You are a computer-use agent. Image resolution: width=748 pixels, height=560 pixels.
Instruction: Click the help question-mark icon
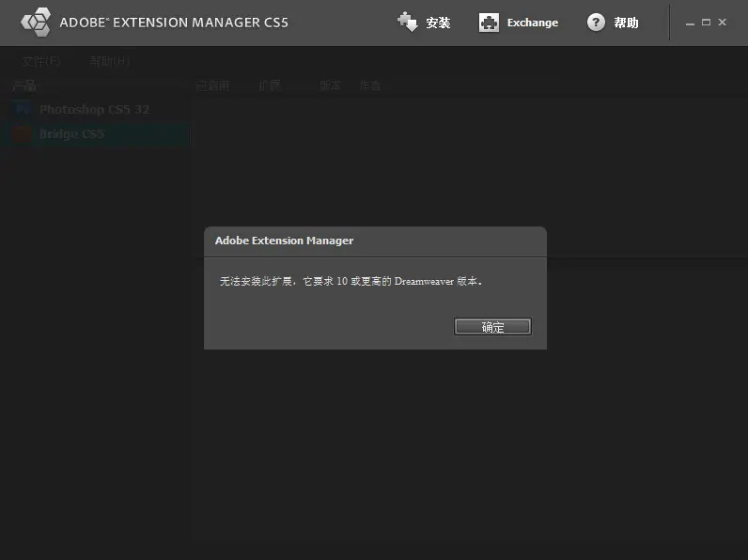pos(596,22)
